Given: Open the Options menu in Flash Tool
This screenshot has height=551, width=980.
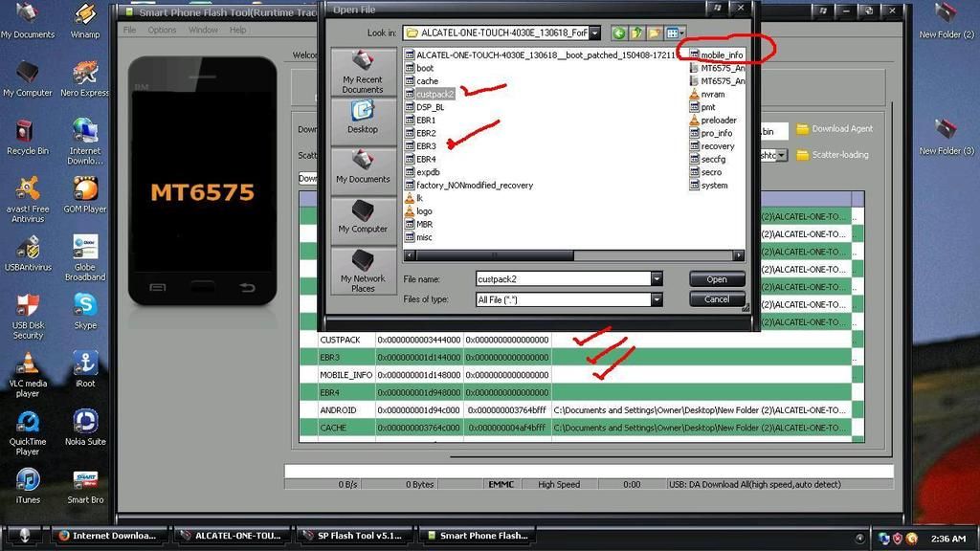Looking at the screenshot, I should (x=162, y=30).
